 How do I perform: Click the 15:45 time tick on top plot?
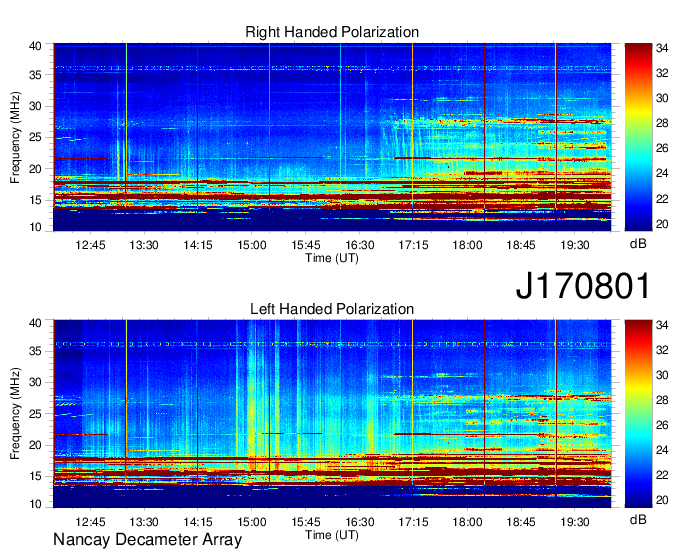(x=306, y=245)
